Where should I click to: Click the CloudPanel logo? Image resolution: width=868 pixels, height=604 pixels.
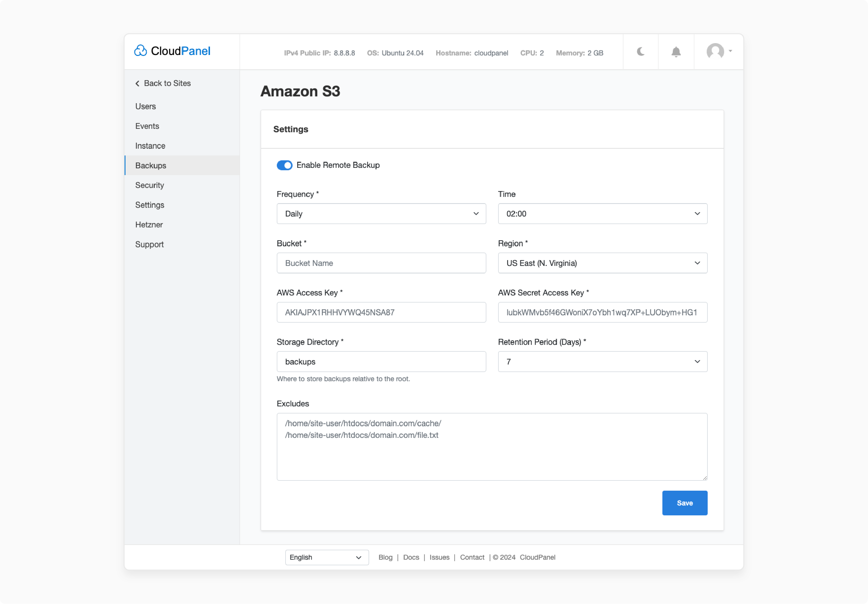[x=172, y=51]
